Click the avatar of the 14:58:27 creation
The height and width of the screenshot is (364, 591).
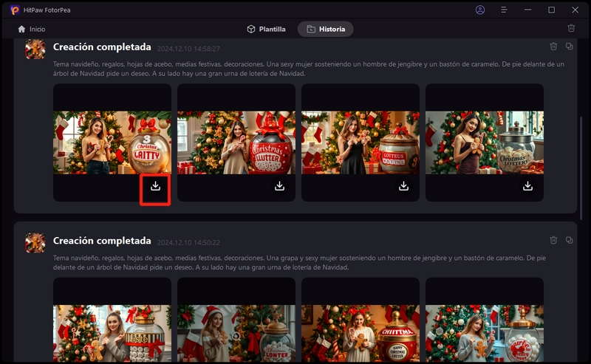click(x=35, y=49)
